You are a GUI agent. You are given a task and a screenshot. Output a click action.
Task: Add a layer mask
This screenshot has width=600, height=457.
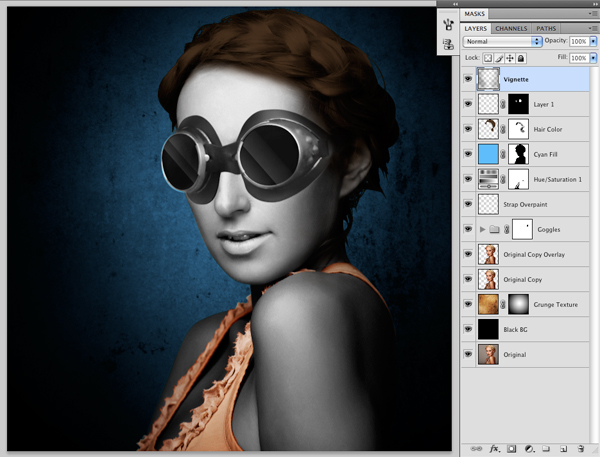(x=512, y=449)
